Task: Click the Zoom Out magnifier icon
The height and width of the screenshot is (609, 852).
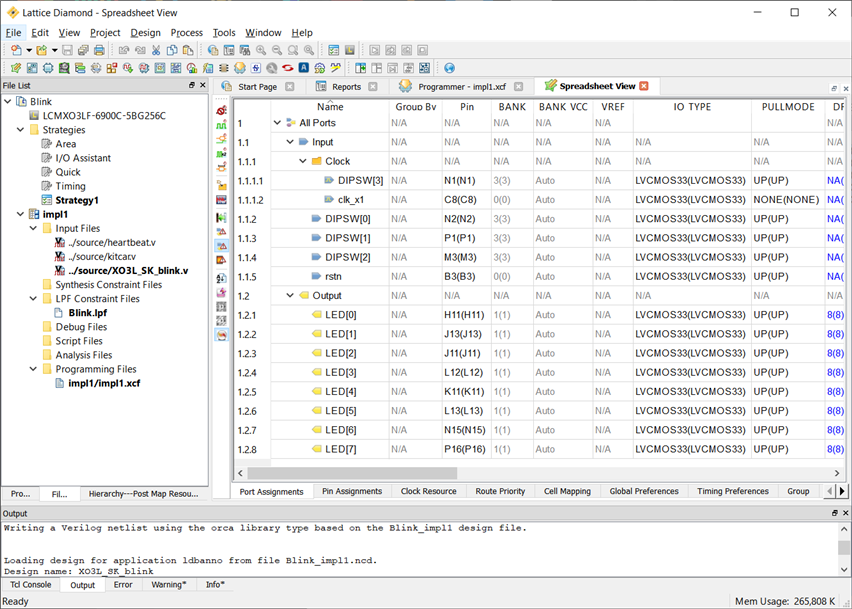Action: click(x=277, y=51)
